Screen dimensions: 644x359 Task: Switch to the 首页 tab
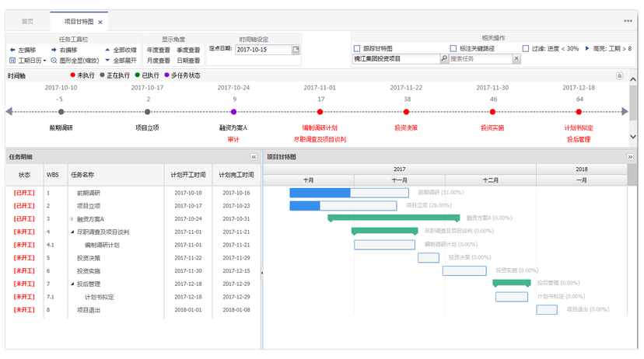27,21
